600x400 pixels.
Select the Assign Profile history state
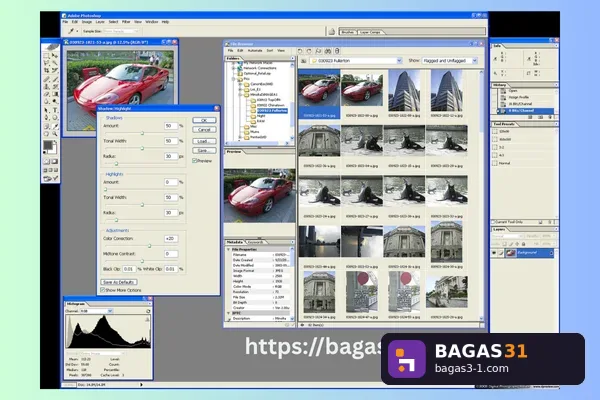point(524,97)
